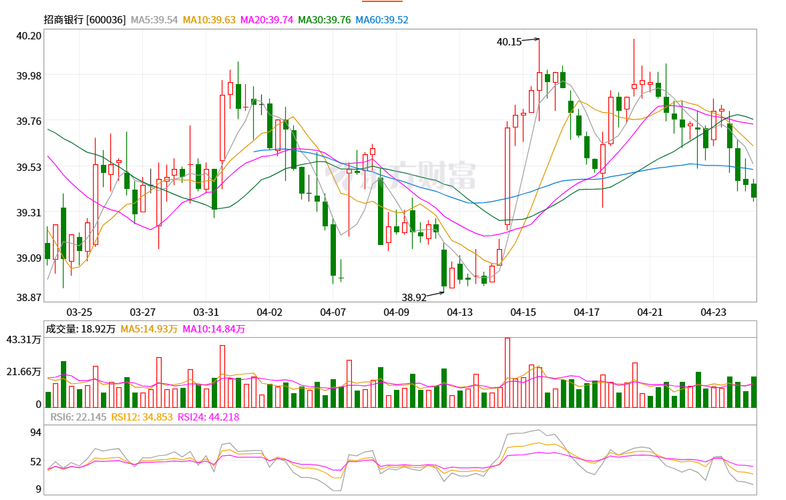786x500 pixels.
Task: Click the long red candle above 04-15 gap up
Action: point(507,177)
